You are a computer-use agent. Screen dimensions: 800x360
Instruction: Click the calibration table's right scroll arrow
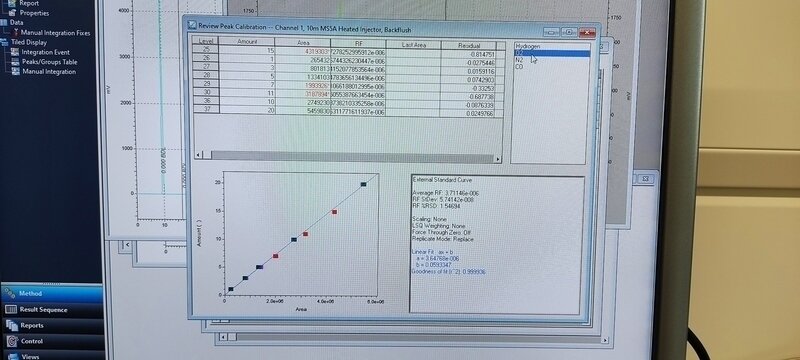(497, 159)
